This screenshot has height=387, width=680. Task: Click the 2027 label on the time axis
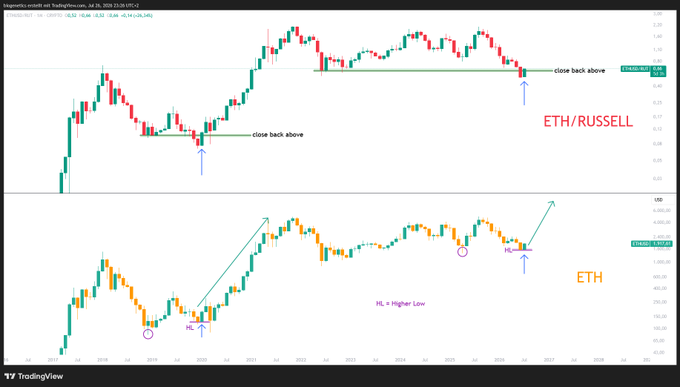pos(549,360)
